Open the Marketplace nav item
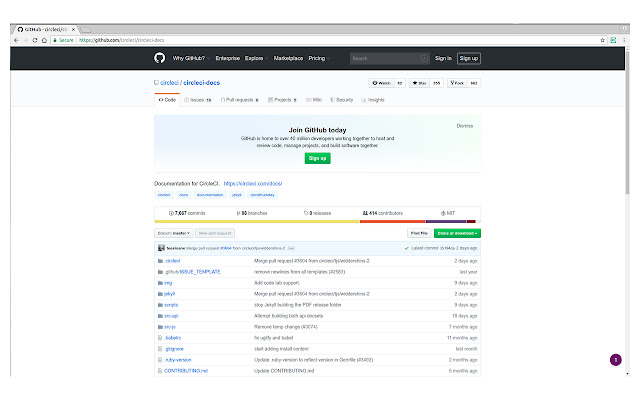The width and height of the screenshot is (640, 400). pos(288,58)
